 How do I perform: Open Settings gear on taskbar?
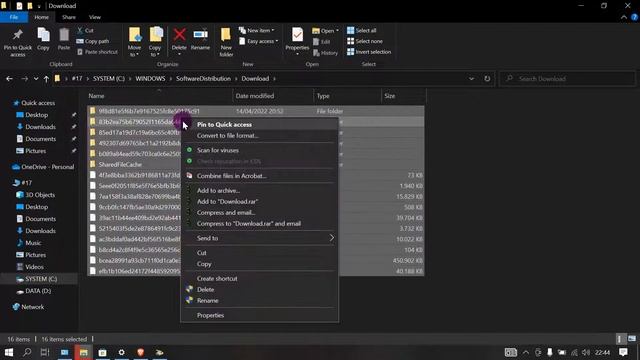121,352
